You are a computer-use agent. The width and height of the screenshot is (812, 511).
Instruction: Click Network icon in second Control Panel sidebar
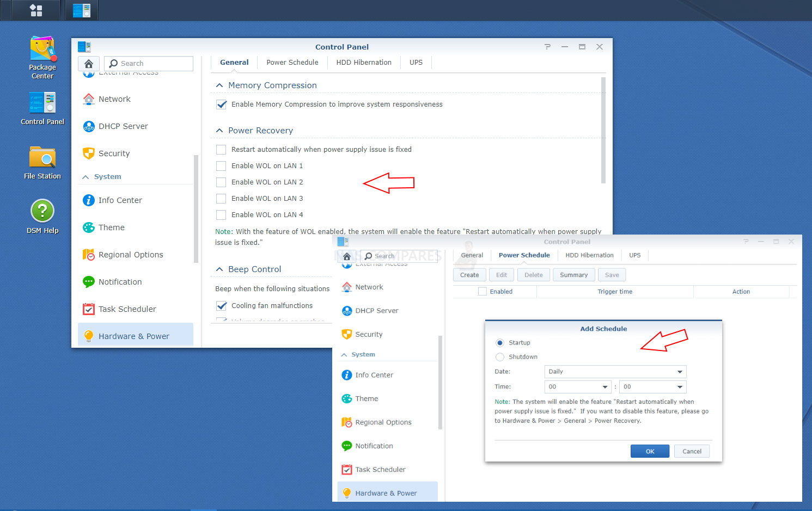[347, 287]
